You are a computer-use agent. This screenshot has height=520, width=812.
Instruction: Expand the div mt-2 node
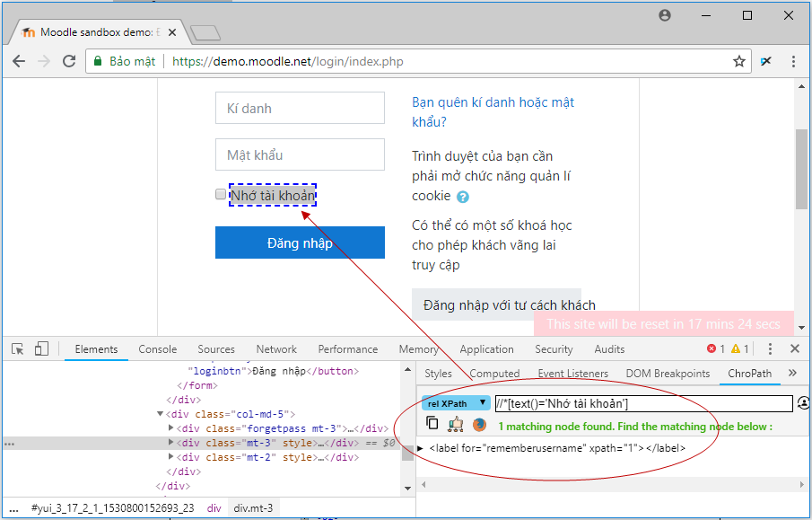tap(170, 457)
